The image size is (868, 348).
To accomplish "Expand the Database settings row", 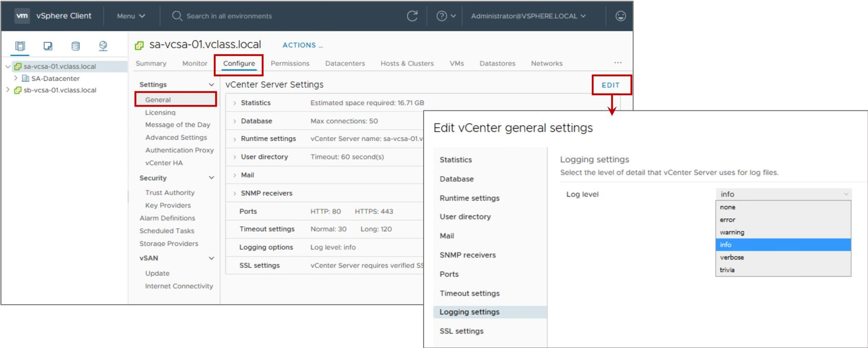I will click(235, 121).
